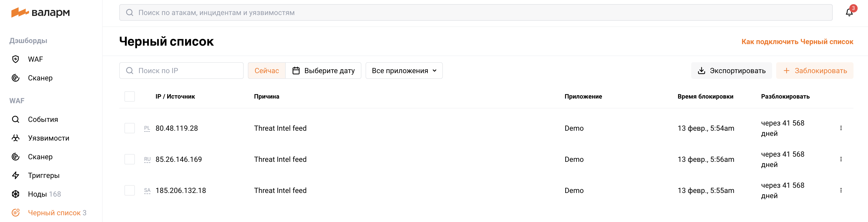Click the Экспортировать button
The width and height of the screenshot is (868, 222).
click(x=731, y=70)
